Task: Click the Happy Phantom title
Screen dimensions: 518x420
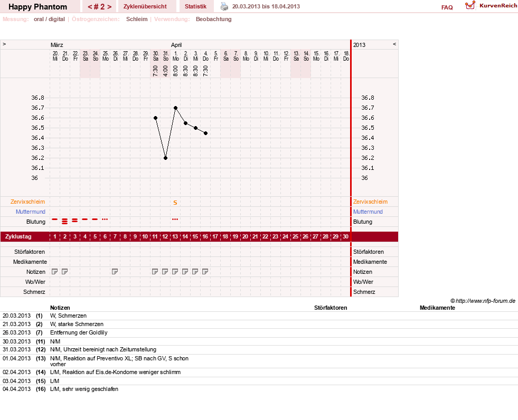Action: [x=37, y=7]
